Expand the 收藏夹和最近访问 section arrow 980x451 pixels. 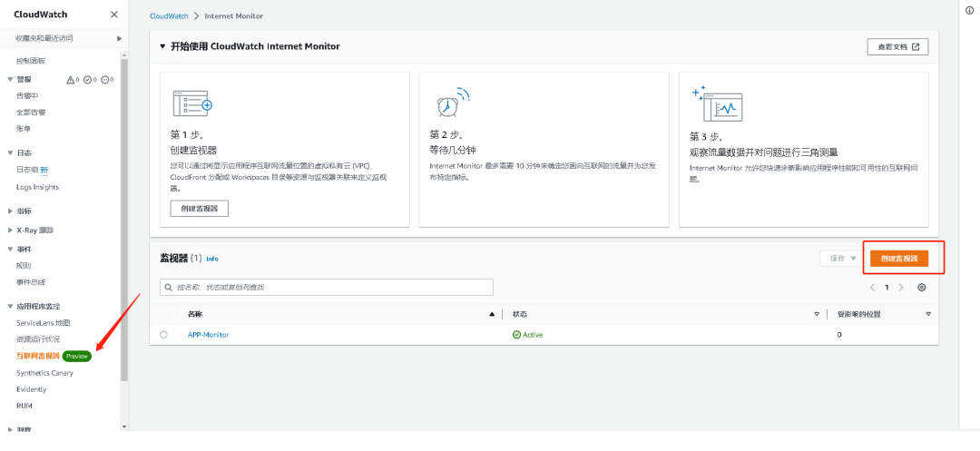[119, 39]
